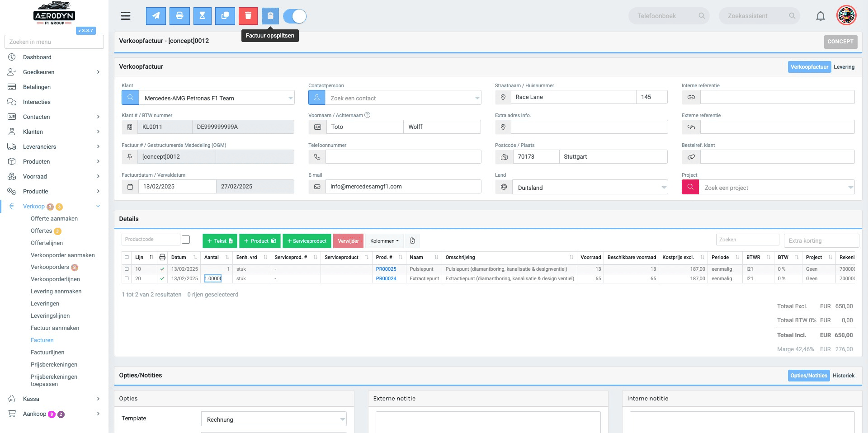868x433 pixels.
Task: Tick the checkbox next to Productcode field
Action: pos(186,240)
